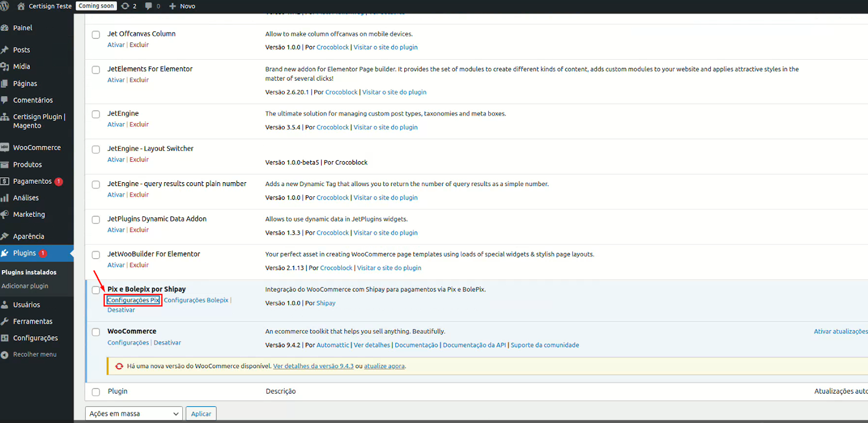Tick the WooCommerce plugin checkbox
868x423 pixels.
pyautogui.click(x=96, y=332)
